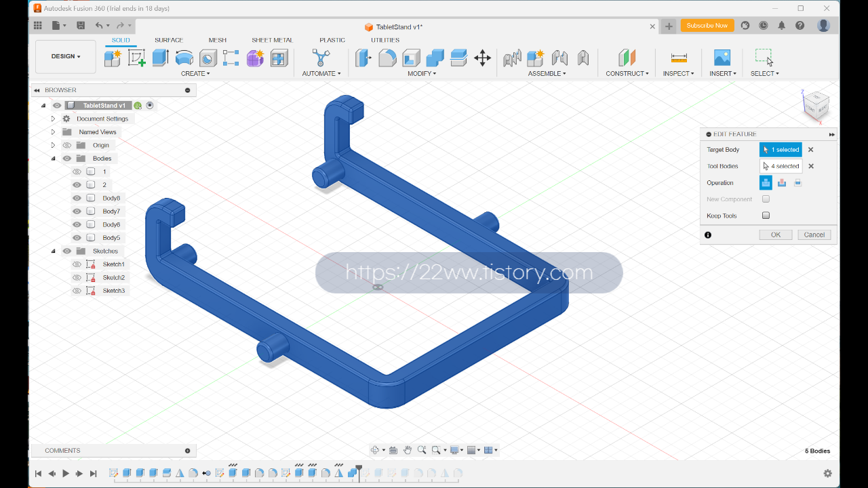
Task: Click New Component icon in Create group
Action: pos(113,58)
